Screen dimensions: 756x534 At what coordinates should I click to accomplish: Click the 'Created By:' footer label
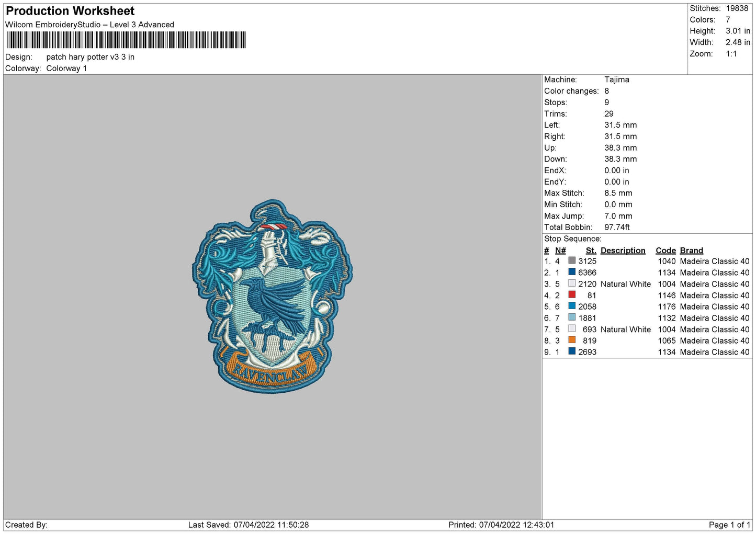(x=26, y=525)
